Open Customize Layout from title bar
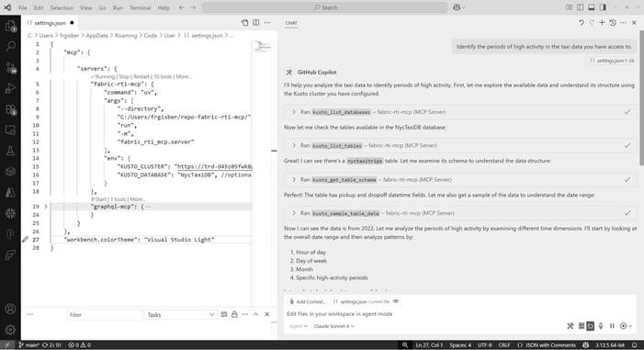644x350 pixels. [569, 7]
